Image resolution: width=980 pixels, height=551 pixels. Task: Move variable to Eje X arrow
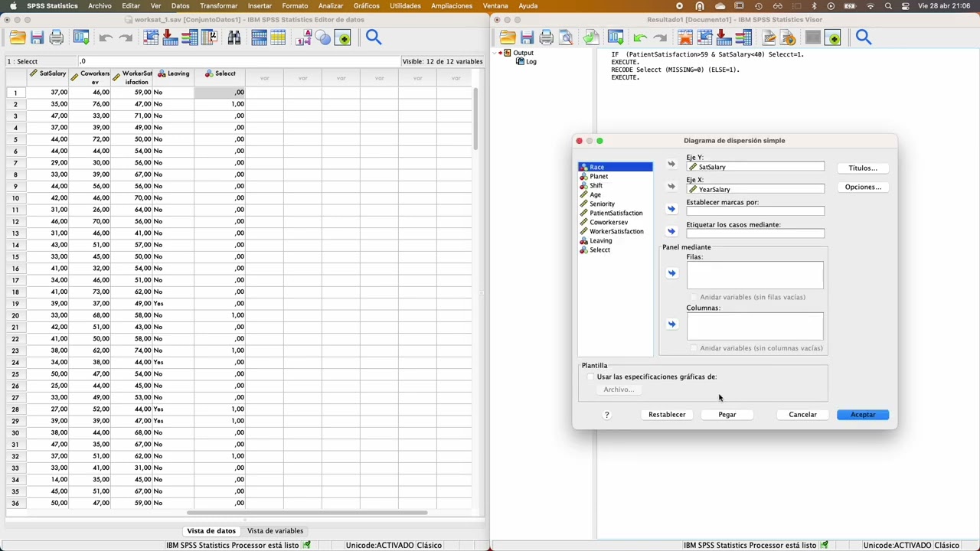(x=671, y=186)
